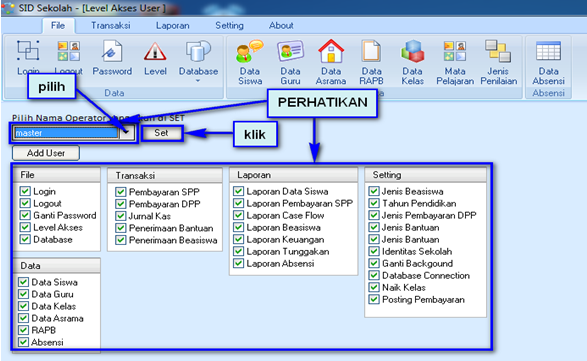
Task: Toggle Posting Pembayaran checkbox
Action: [x=374, y=299]
